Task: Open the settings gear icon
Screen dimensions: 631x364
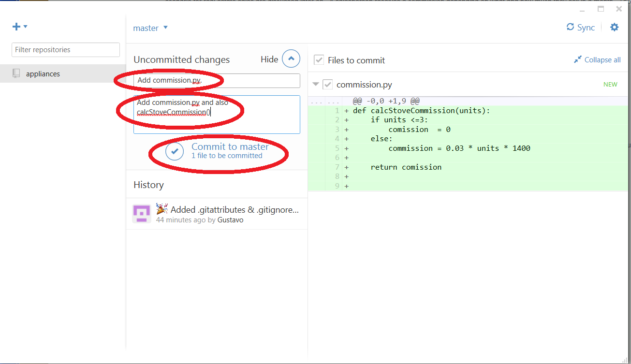Action: coord(614,27)
